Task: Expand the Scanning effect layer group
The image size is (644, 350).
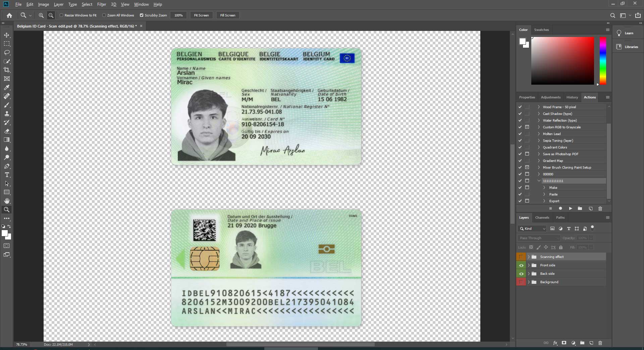Action: (x=529, y=257)
